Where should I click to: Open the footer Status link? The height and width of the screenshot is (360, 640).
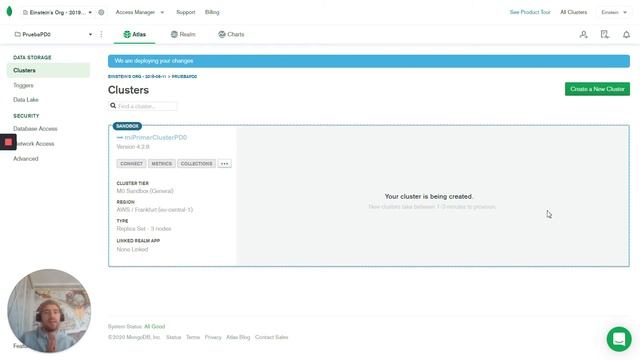pos(173,337)
